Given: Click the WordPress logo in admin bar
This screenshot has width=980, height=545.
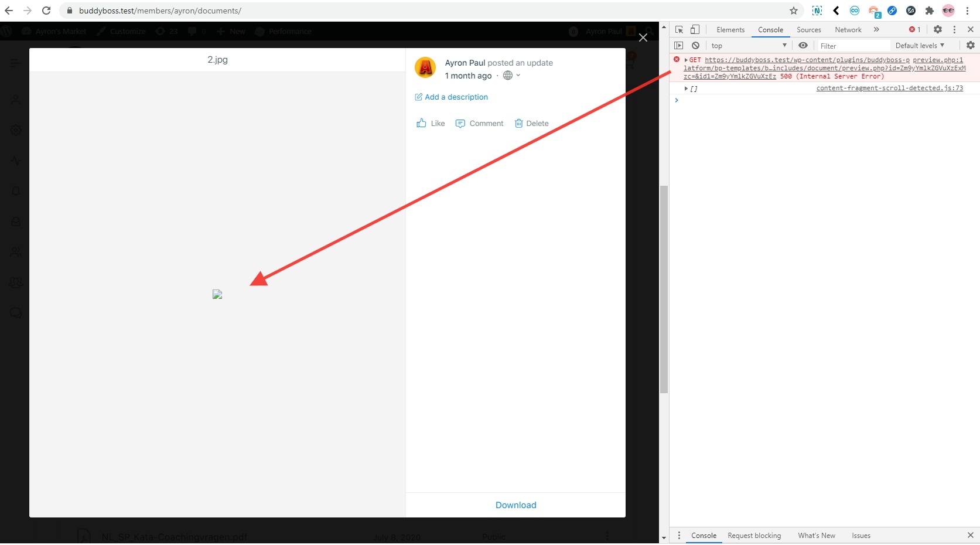Looking at the screenshot, I should [6, 31].
